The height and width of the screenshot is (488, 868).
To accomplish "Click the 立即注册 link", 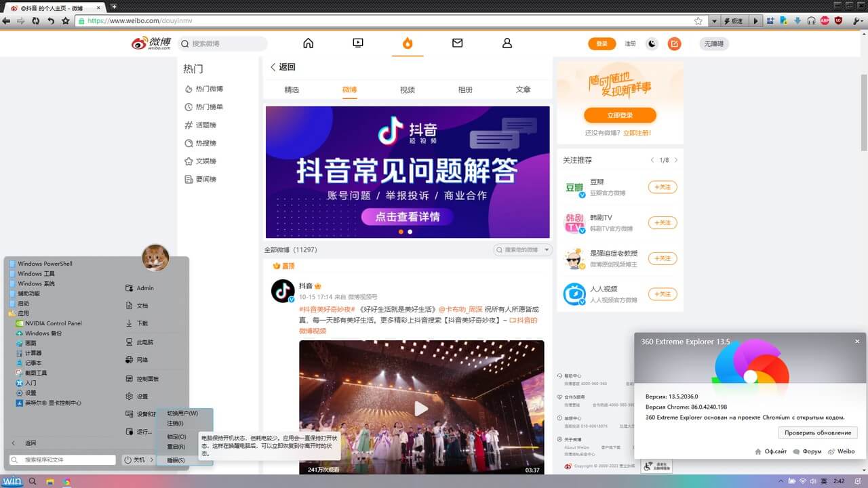I will click(637, 133).
